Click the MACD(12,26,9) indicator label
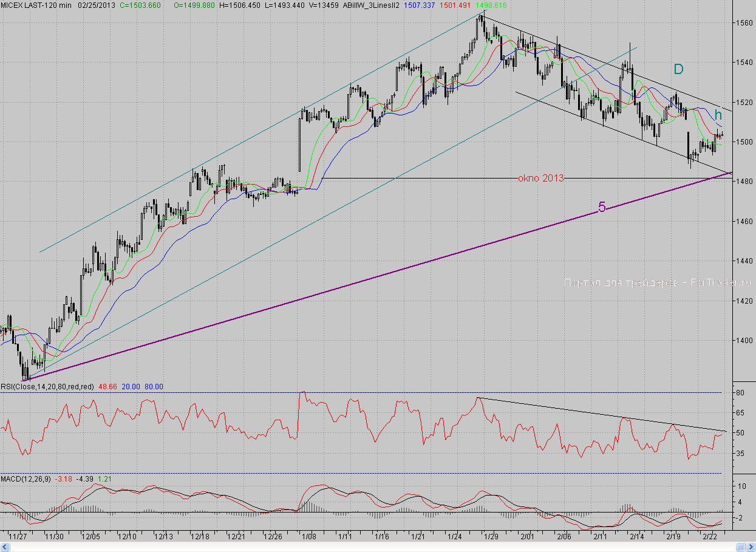 [26, 479]
